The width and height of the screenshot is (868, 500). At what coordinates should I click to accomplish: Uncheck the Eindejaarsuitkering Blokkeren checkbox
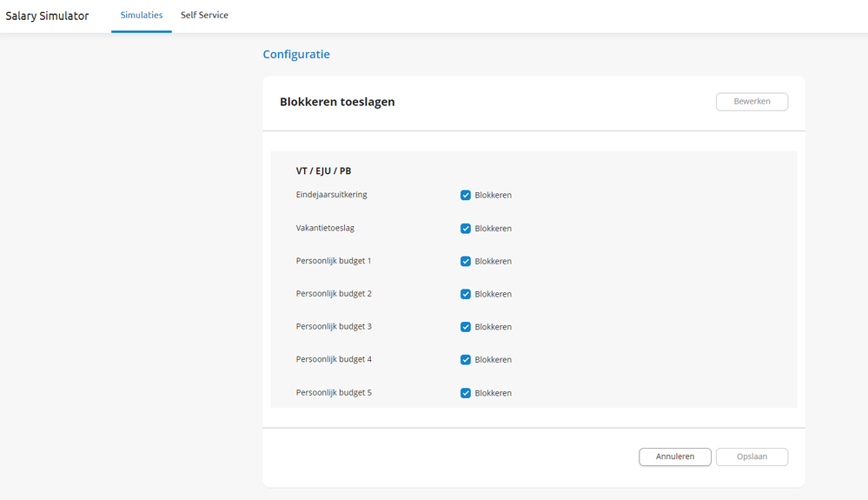click(x=466, y=196)
